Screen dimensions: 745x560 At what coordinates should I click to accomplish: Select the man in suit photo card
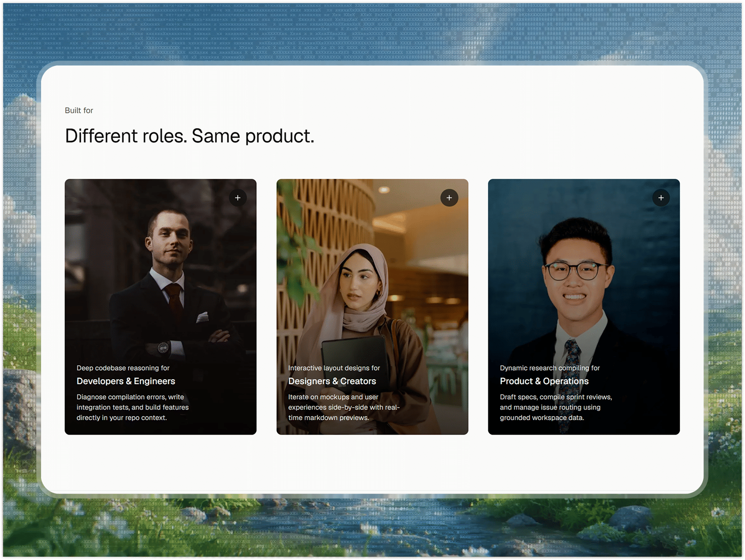pyautogui.click(x=161, y=307)
